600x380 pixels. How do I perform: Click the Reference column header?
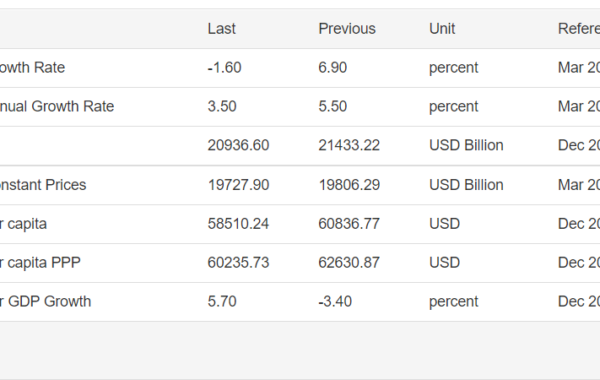point(579,29)
